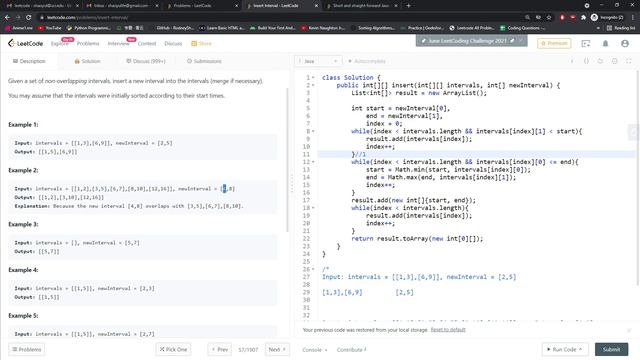Open the Problems list button
Viewport: 640px width, 360px height.
27,349
